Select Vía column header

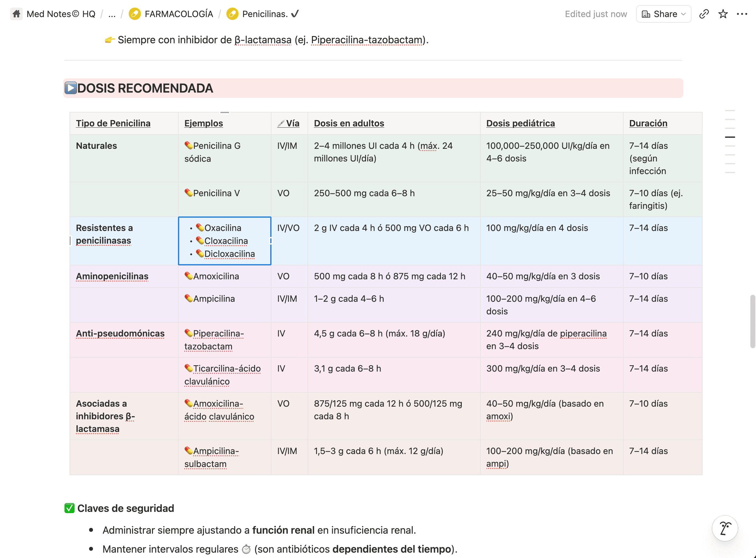pyautogui.click(x=290, y=123)
